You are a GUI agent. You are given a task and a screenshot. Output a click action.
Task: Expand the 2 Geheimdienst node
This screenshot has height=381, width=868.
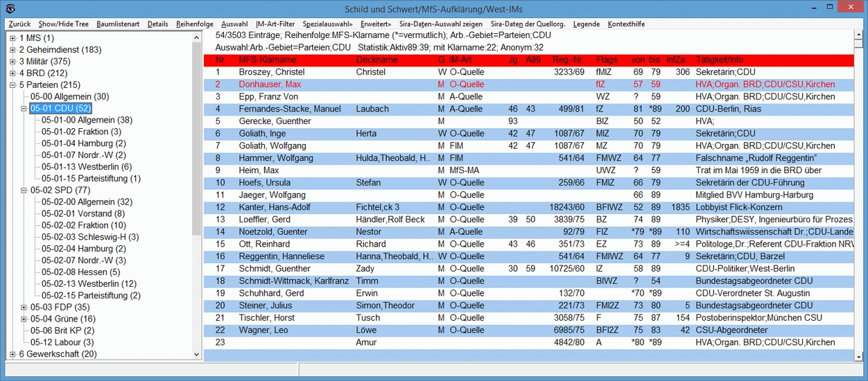(12, 50)
